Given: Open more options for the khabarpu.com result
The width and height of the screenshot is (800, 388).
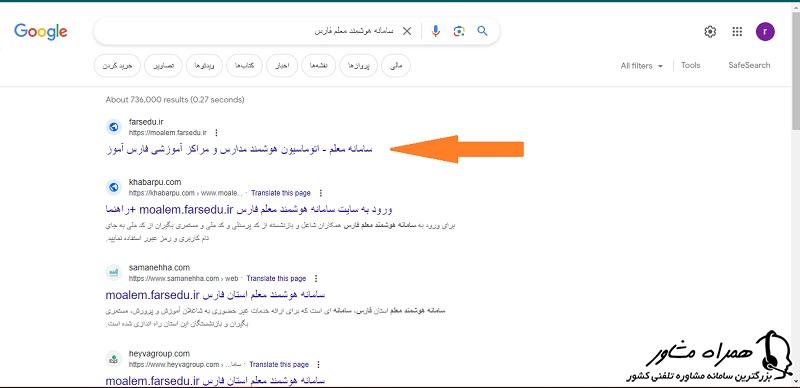Looking at the screenshot, I should tap(320, 193).
